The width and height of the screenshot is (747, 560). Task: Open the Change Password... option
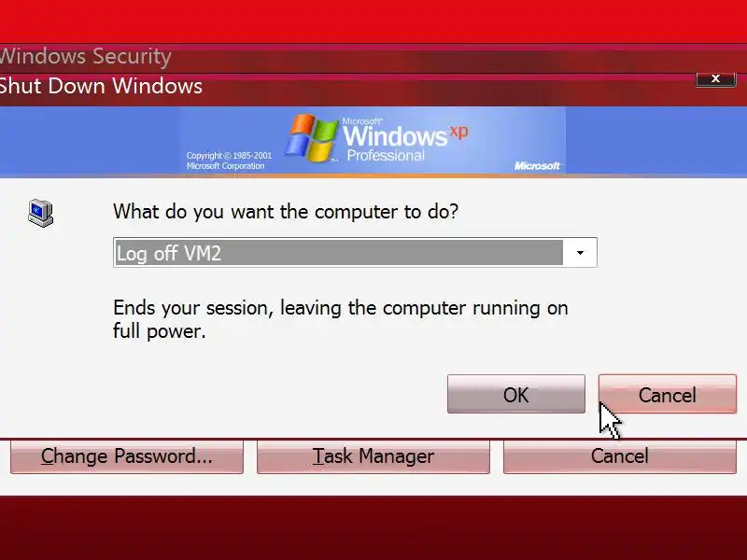(127, 456)
